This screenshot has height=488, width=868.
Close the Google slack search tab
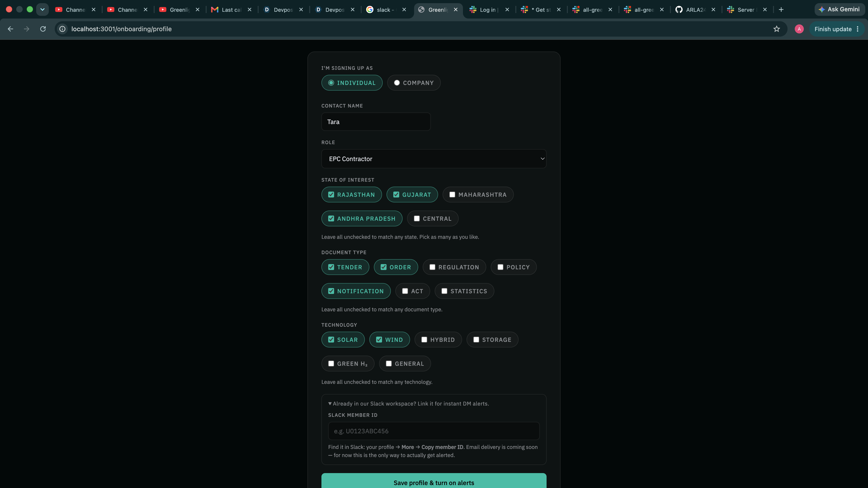pos(404,9)
